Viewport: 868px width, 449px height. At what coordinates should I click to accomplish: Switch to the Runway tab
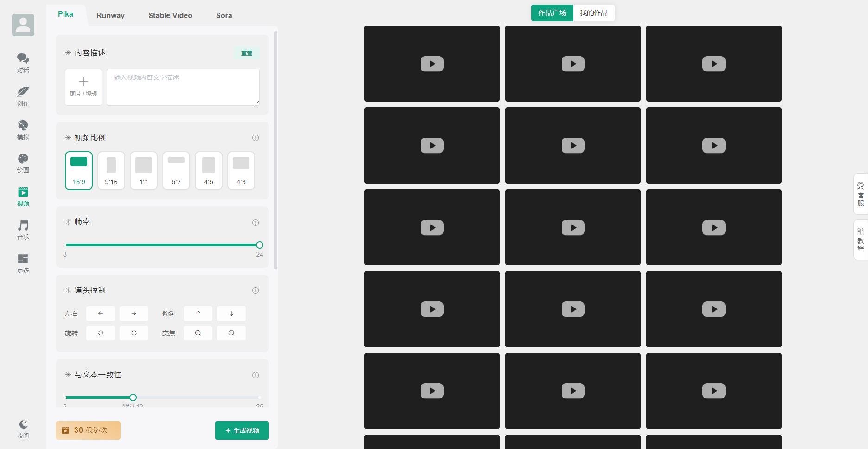point(110,15)
